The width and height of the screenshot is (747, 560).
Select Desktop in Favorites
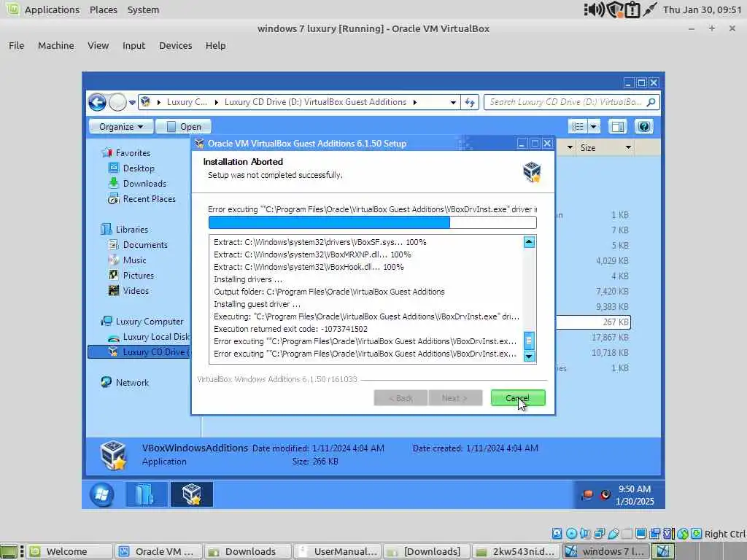pos(139,168)
